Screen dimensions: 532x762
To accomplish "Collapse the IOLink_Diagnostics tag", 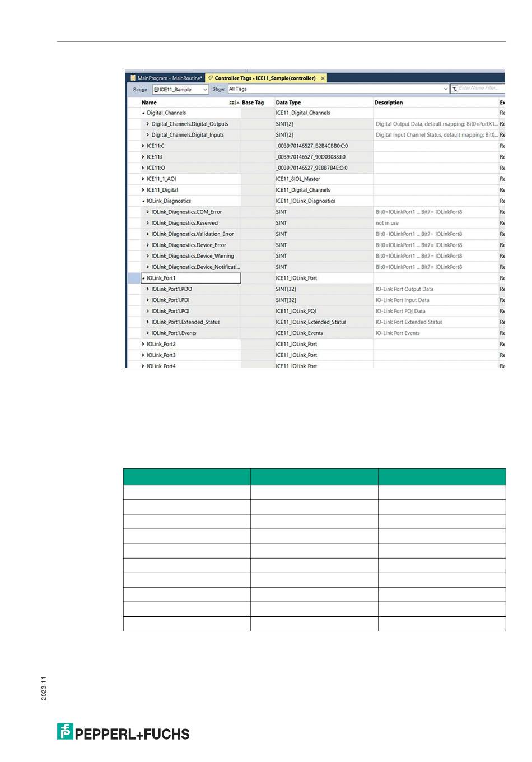I will pyautogui.click(x=143, y=201).
